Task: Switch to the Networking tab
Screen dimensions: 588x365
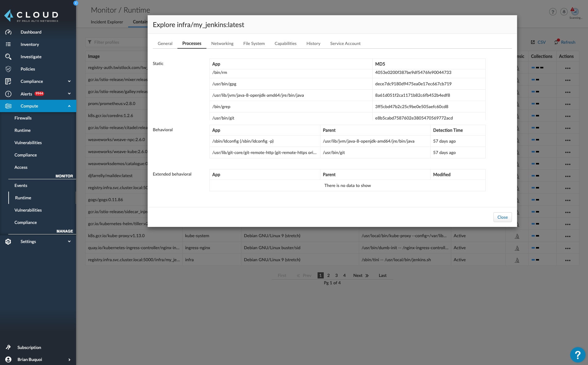Action: pyautogui.click(x=222, y=43)
